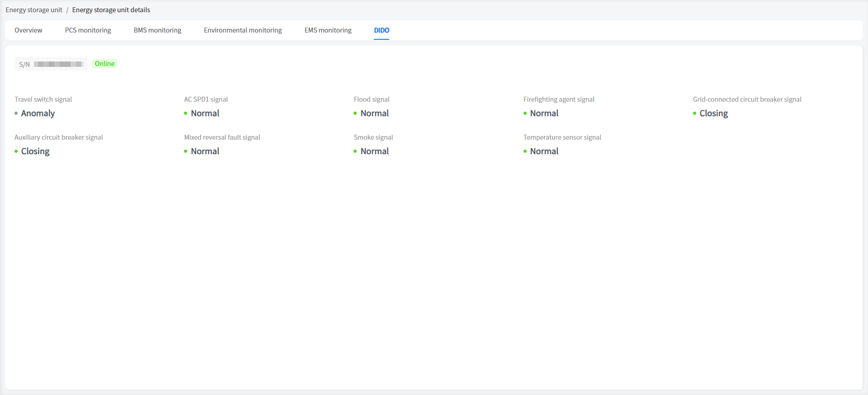The image size is (868, 395).
Task: Click Energy storage unit details breadcrumb
Action: point(111,10)
